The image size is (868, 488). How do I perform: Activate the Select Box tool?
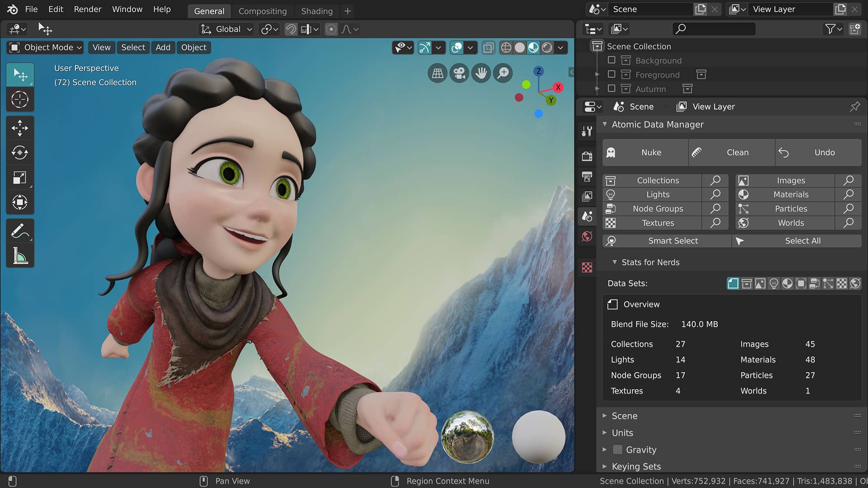(x=20, y=75)
